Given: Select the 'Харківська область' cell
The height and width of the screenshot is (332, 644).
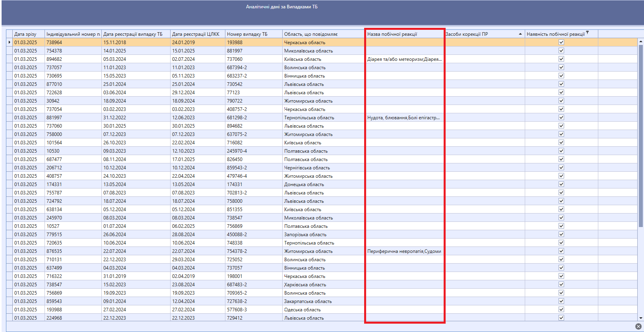Looking at the screenshot, I should pyautogui.click(x=323, y=284).
